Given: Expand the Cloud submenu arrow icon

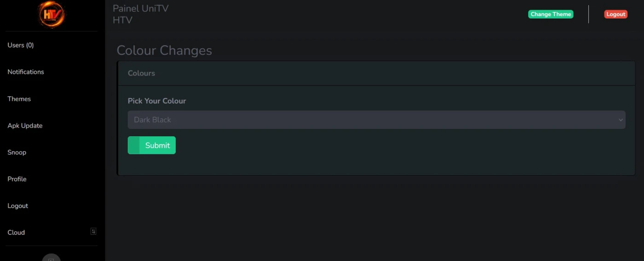Looking at the screenshot, I should (93, 232).
